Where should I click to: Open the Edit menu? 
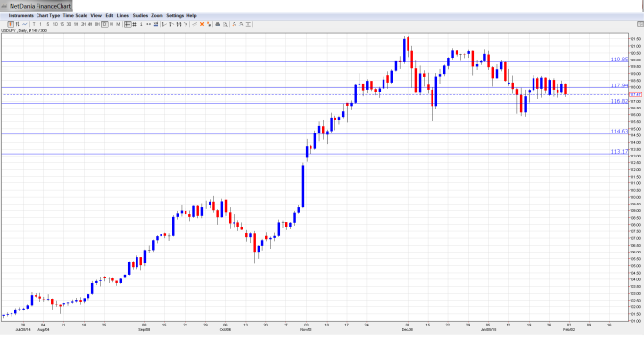110,16
